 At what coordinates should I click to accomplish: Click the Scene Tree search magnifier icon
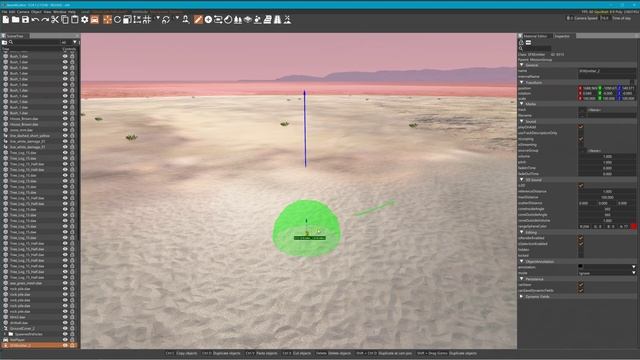click(11, 42)
